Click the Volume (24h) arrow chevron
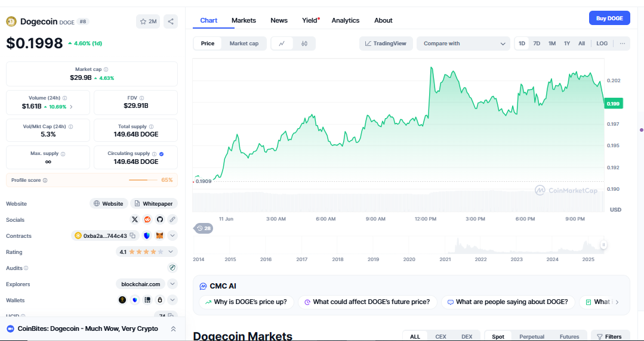The height and width of the screenshot is (341, 644). [71, 107]
